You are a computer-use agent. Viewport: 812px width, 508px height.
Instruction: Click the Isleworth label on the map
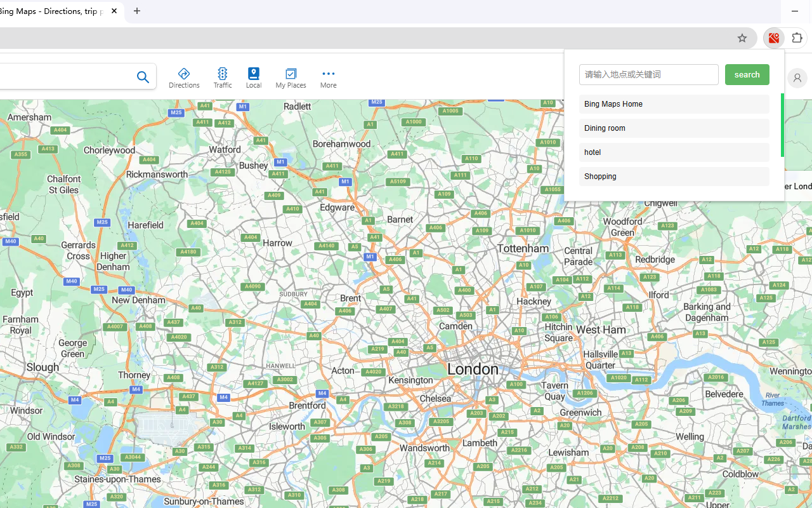287,427
